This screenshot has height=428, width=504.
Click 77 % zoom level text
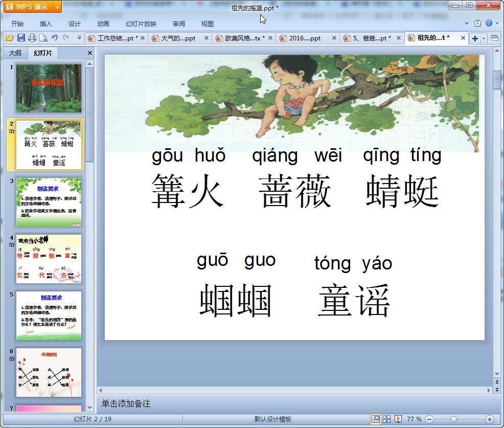coord(414,419)
